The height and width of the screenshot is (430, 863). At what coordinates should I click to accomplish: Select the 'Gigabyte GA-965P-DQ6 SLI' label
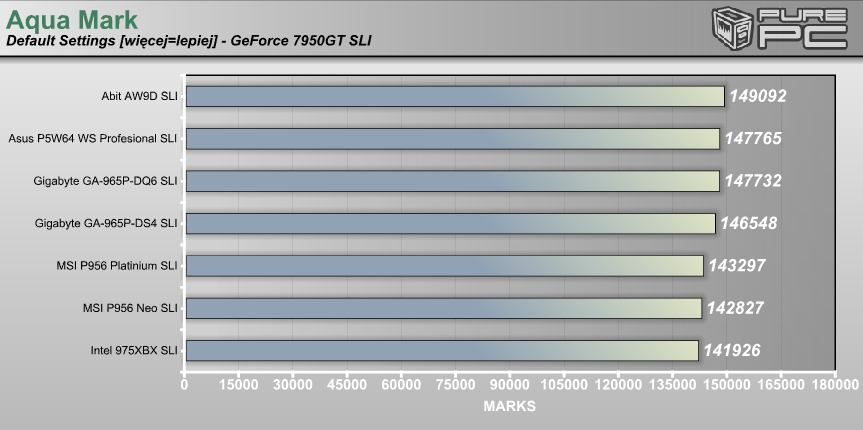tap(105, 181)
